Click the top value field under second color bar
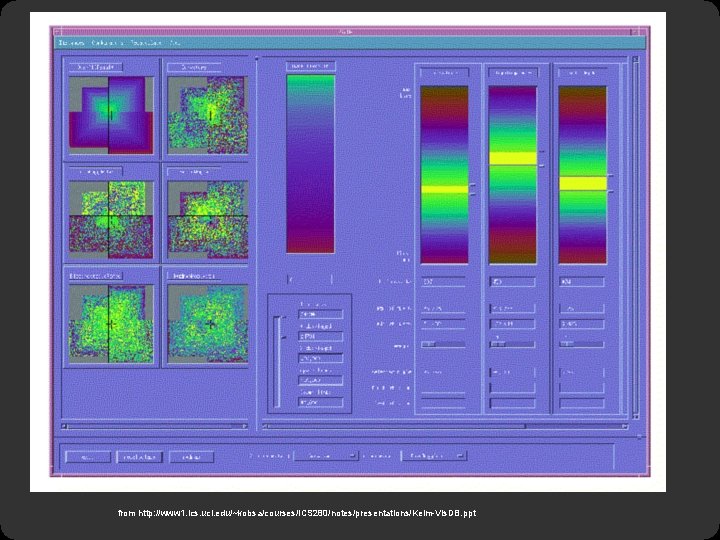This screenshot has width=720, height=540. pos(512,281)
